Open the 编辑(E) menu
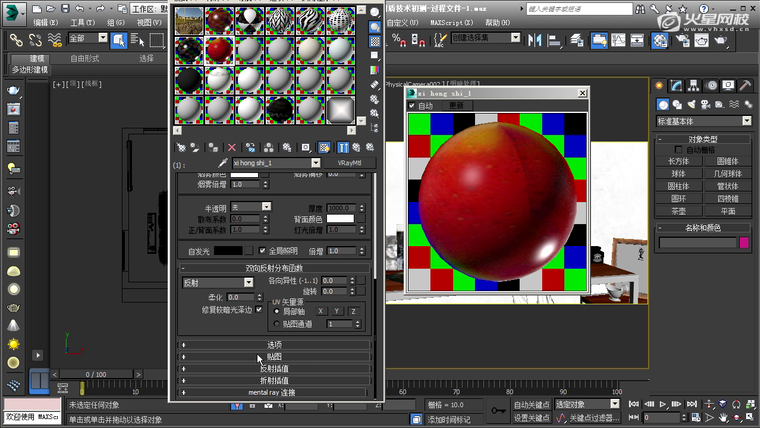This screenshot has width=760, height=428. [x=46, y=21]
